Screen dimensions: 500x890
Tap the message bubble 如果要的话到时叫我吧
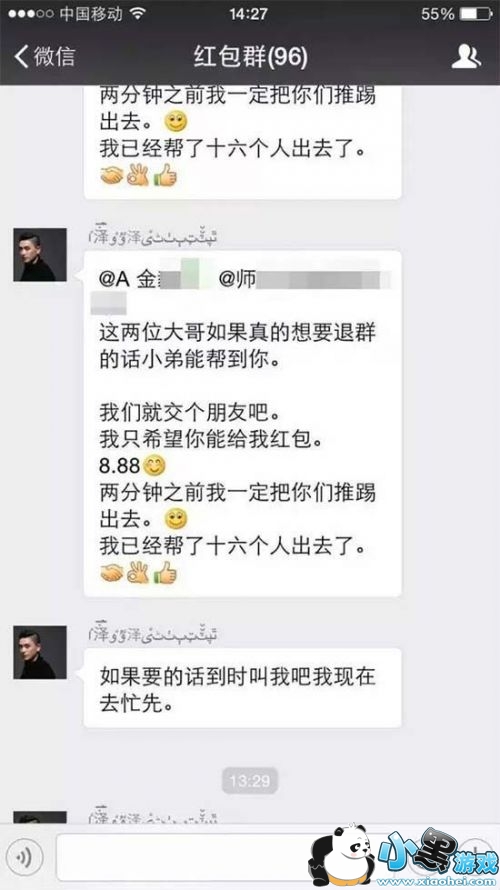tap(243, 688)
